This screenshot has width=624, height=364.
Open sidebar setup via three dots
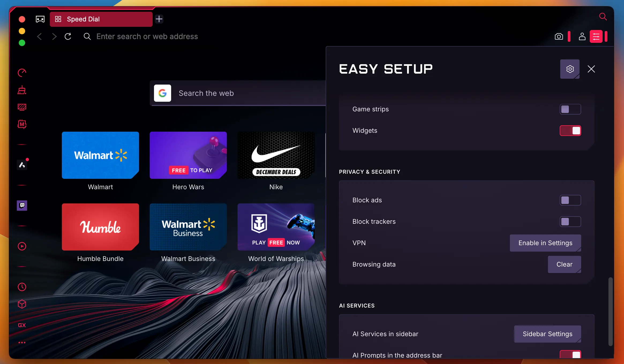22,343
